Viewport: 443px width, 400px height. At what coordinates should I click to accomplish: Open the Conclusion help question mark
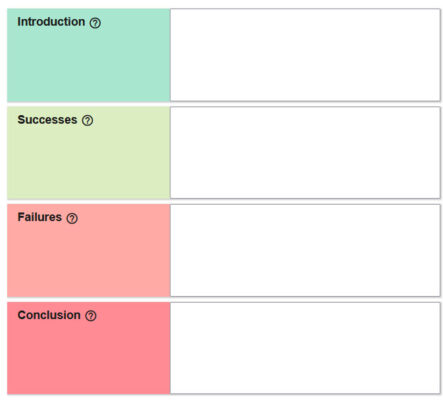point(91,316)
